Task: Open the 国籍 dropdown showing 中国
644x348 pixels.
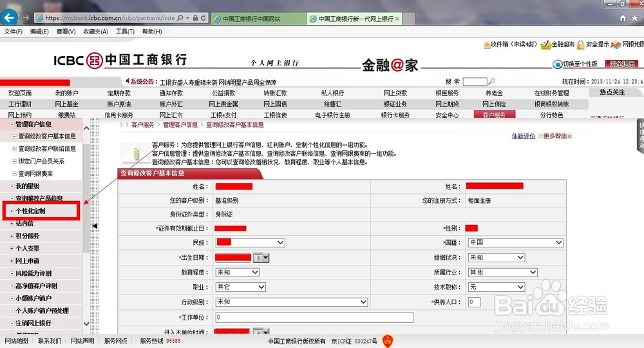Action: [515, 242]
